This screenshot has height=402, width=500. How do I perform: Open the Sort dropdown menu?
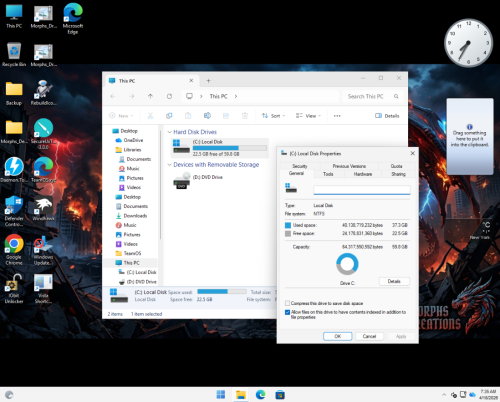coord(273,116)
